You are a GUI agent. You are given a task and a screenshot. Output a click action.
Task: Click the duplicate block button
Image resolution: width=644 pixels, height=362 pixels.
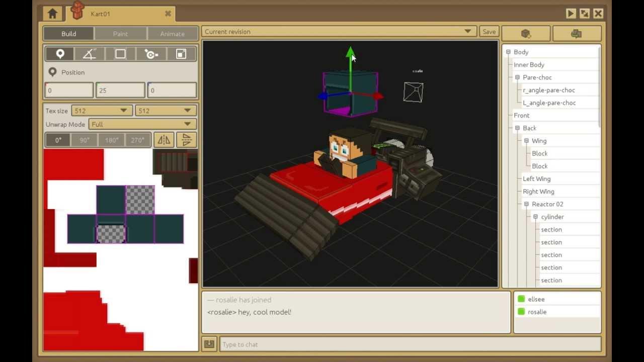[x=577, y=34]
